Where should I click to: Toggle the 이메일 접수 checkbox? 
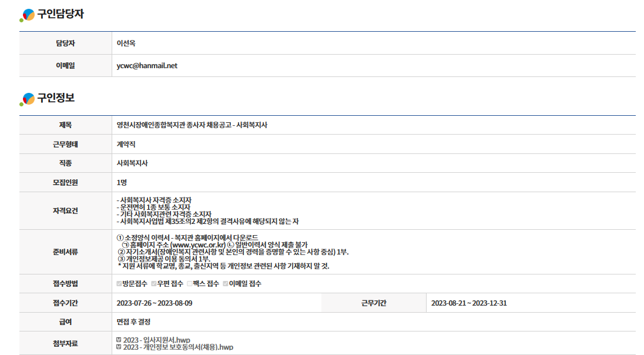click(225, 284)
